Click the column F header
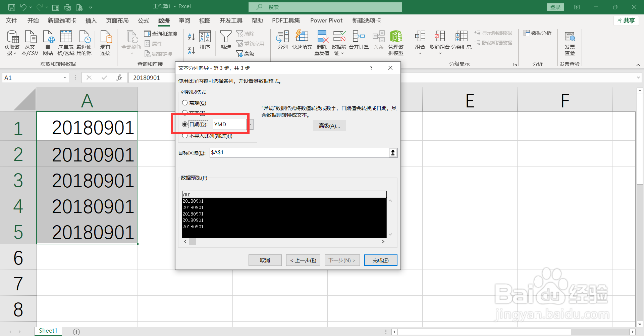This screenshot has height=336, width=644. pos(565,100)
